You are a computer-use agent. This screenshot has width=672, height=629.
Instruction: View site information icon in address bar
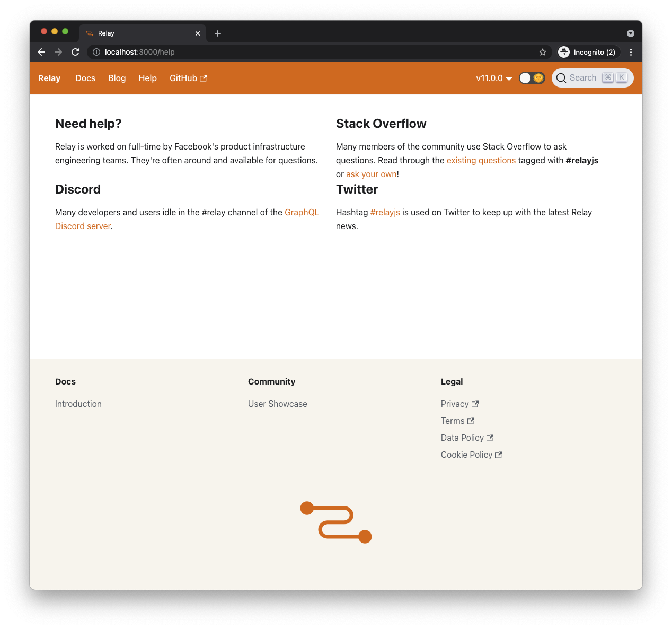96,52
